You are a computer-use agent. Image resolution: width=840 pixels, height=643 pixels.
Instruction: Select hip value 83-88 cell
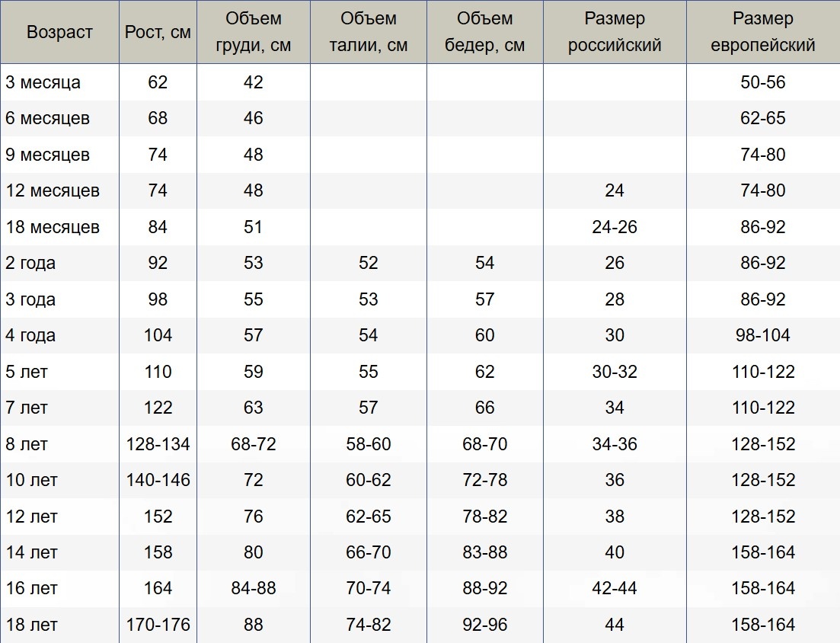485,552
